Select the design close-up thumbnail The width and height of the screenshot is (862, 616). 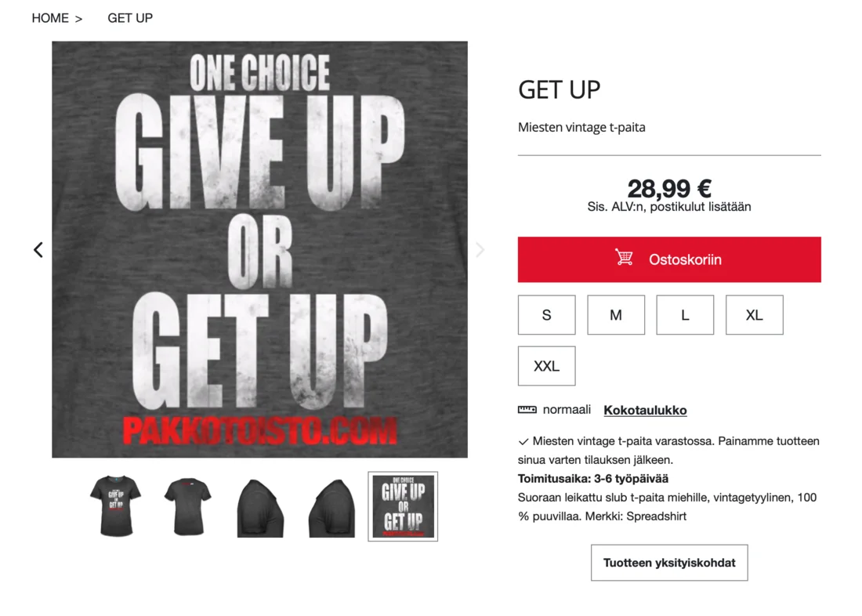click(403, 506)
